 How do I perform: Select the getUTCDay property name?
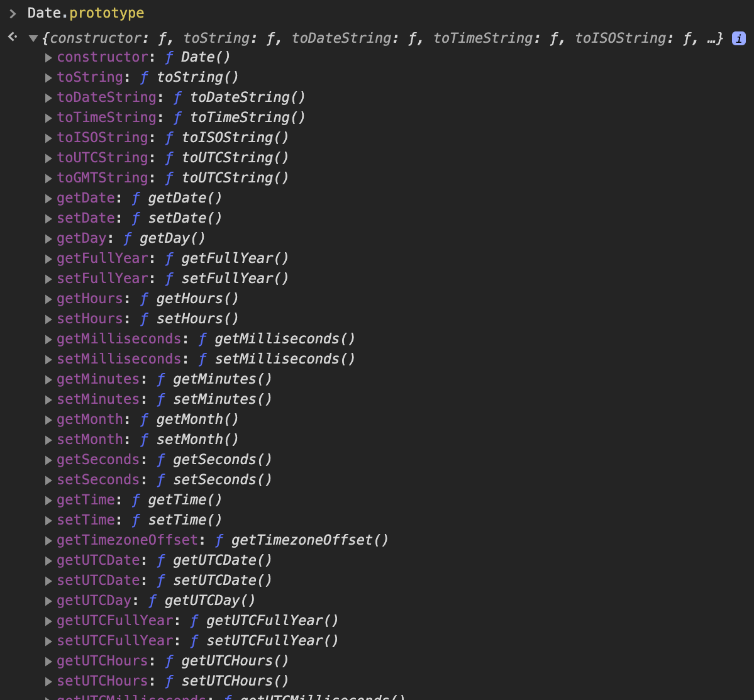[94, 601]
